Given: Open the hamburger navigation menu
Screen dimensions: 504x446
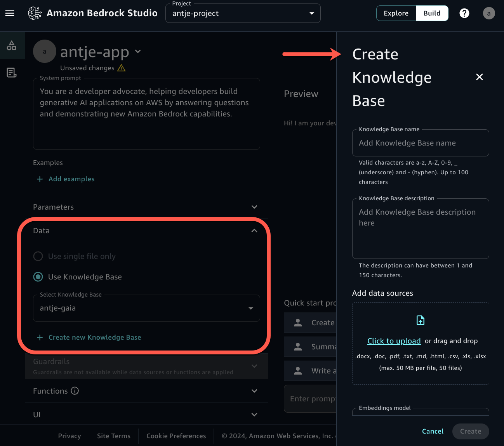Looking at the screenshot, I should [x=10, y=13].
